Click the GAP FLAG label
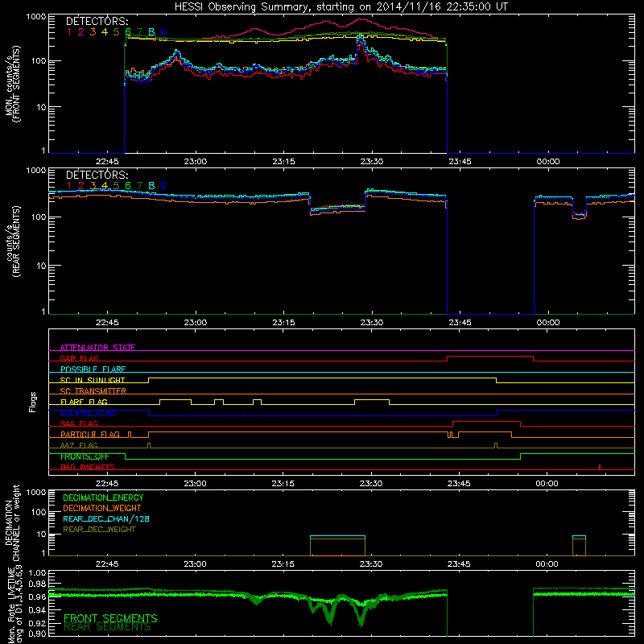The height and width of the screenshot is (644, 644). tap(79, 358)
